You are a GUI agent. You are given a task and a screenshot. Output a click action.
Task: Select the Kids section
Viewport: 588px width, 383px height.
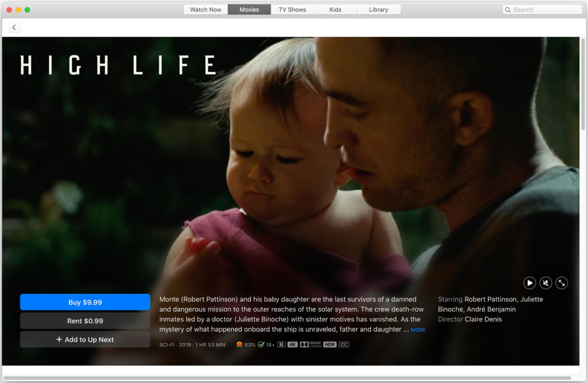pyautogui.click(x=335, y=9)
